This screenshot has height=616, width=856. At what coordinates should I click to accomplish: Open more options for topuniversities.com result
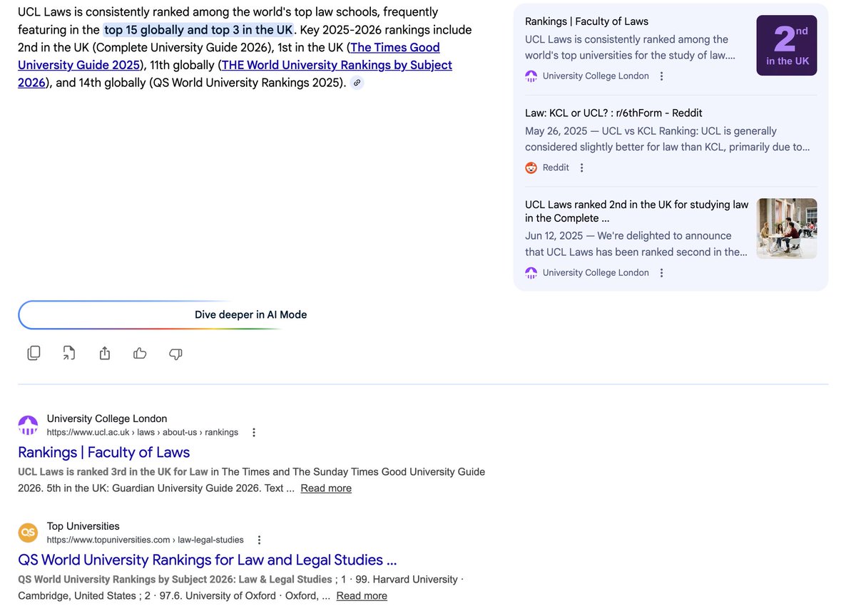(x=260, y=540)
